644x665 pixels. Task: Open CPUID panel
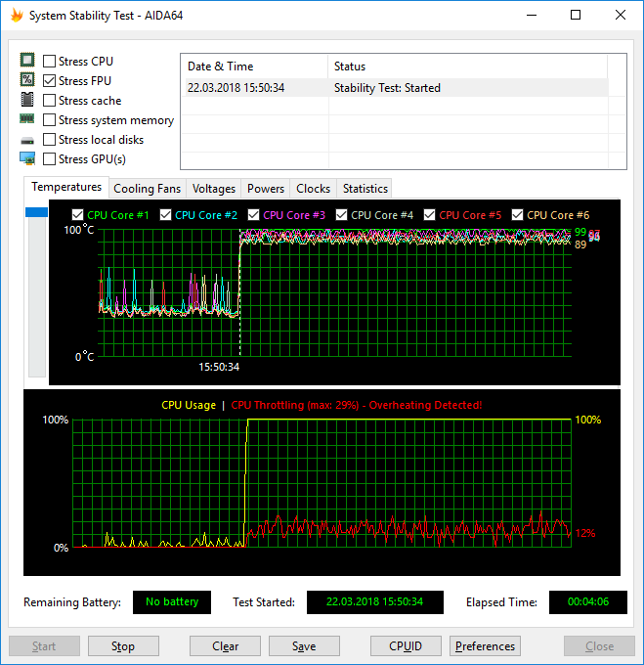(x=406, y=645)
